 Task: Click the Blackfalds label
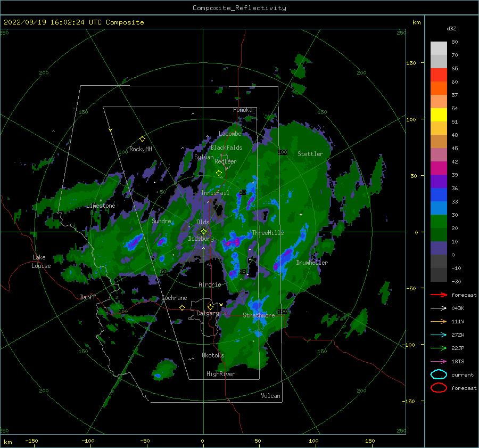(x=226, y=148)
